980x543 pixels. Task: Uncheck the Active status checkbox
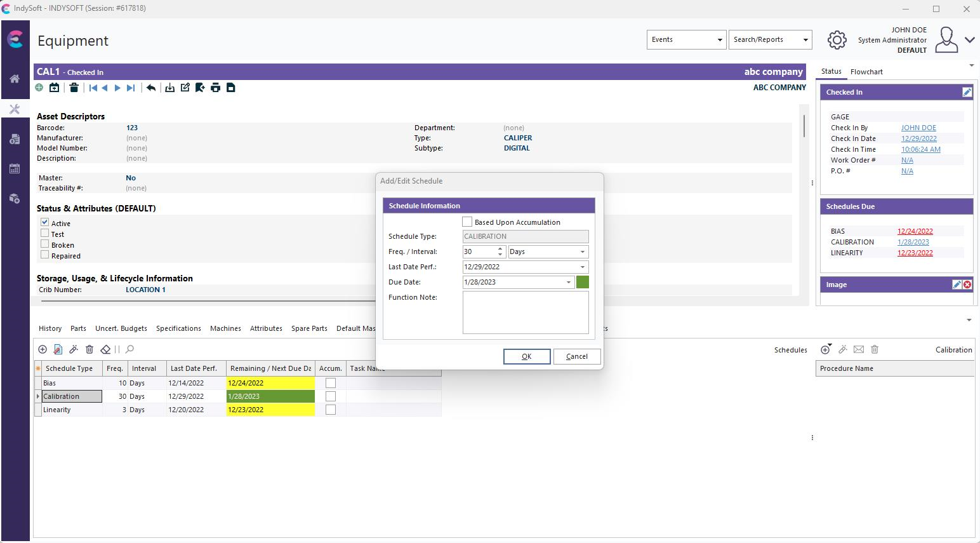coord(45,222)
